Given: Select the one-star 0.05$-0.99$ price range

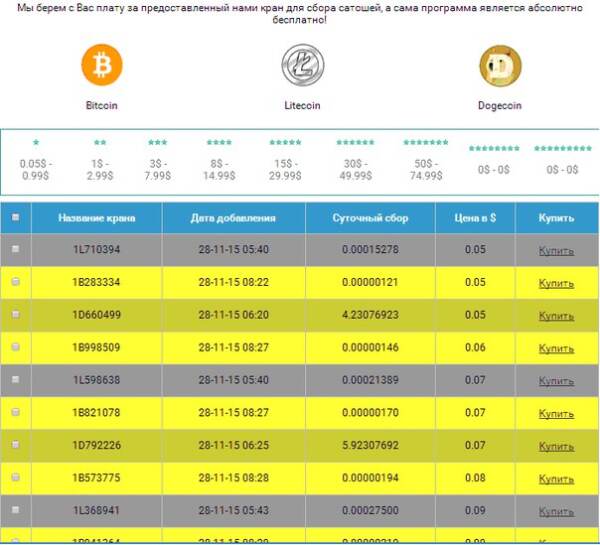Looking at the screenshot, I should (x=36, y=161).
